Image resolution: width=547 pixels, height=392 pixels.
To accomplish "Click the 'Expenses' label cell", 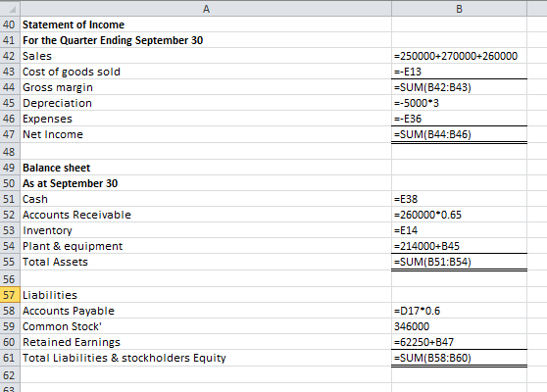I will [x=206, y=119].
